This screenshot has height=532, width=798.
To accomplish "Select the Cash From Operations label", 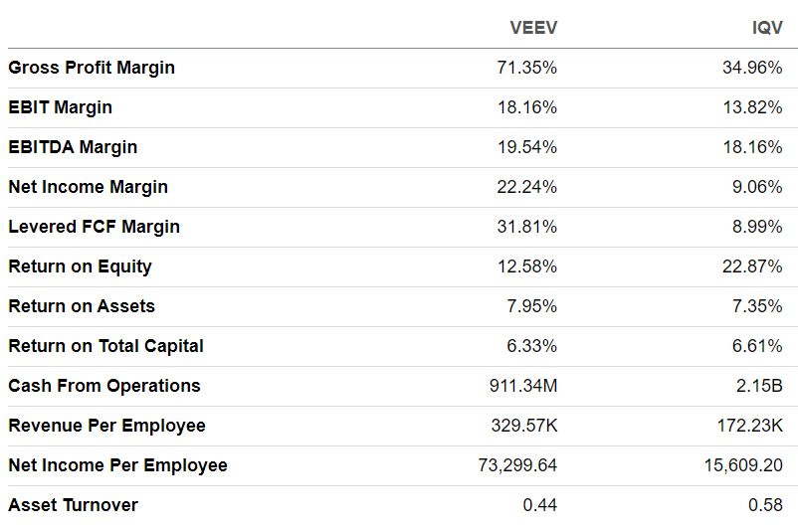I will point(104,386).
